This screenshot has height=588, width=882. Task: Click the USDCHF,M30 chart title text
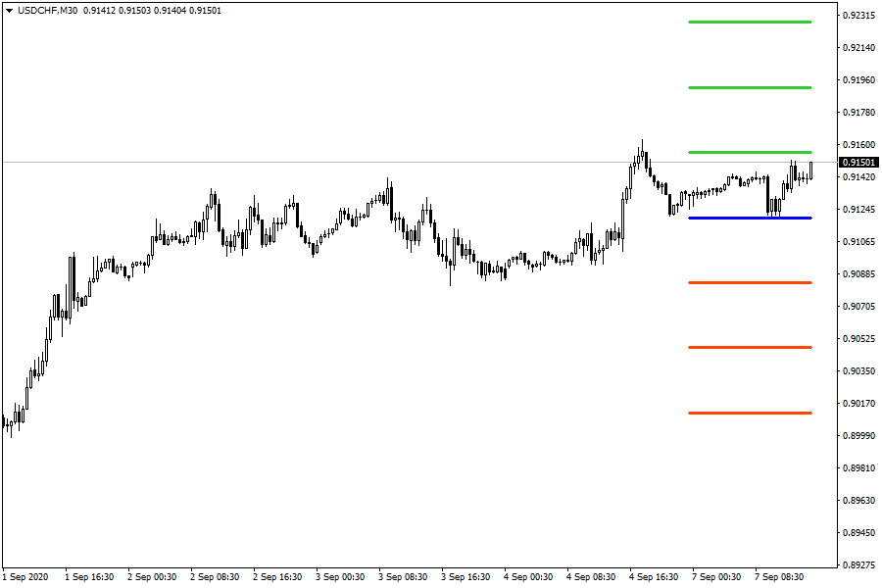tap(47, 10)
